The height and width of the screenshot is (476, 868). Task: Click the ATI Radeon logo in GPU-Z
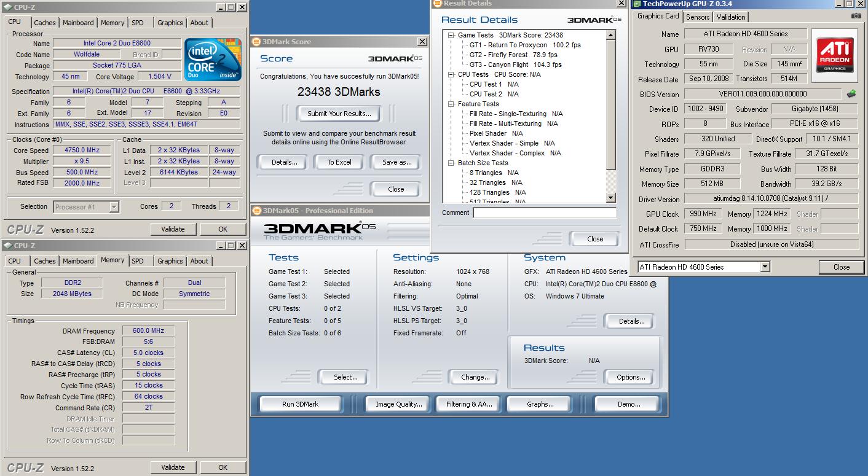click(x=834, y=55)
